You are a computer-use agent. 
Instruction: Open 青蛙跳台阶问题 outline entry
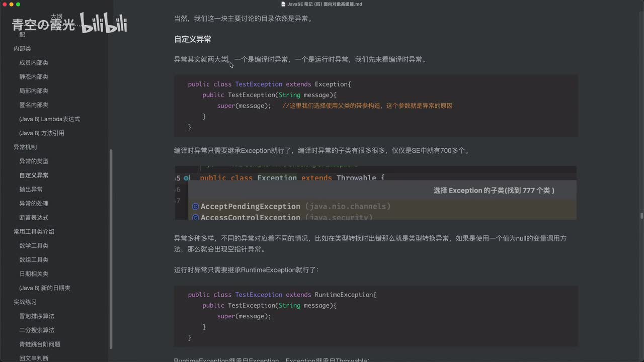point(40,344)
